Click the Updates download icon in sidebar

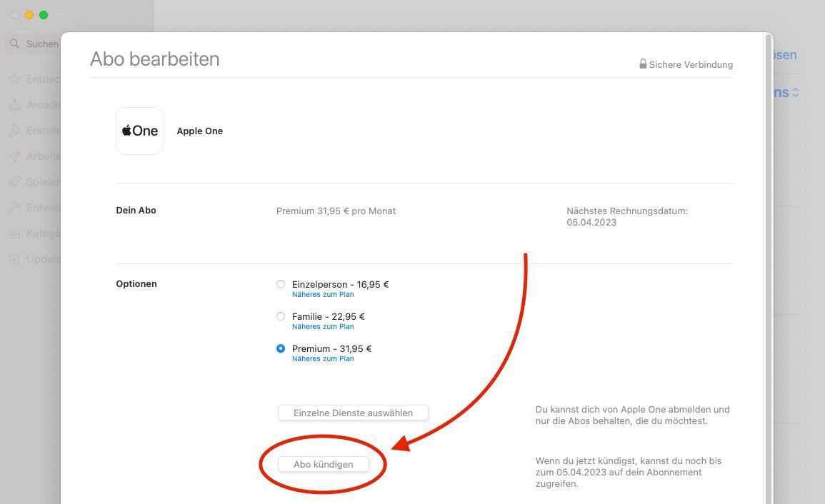click(x=14, y=259)
